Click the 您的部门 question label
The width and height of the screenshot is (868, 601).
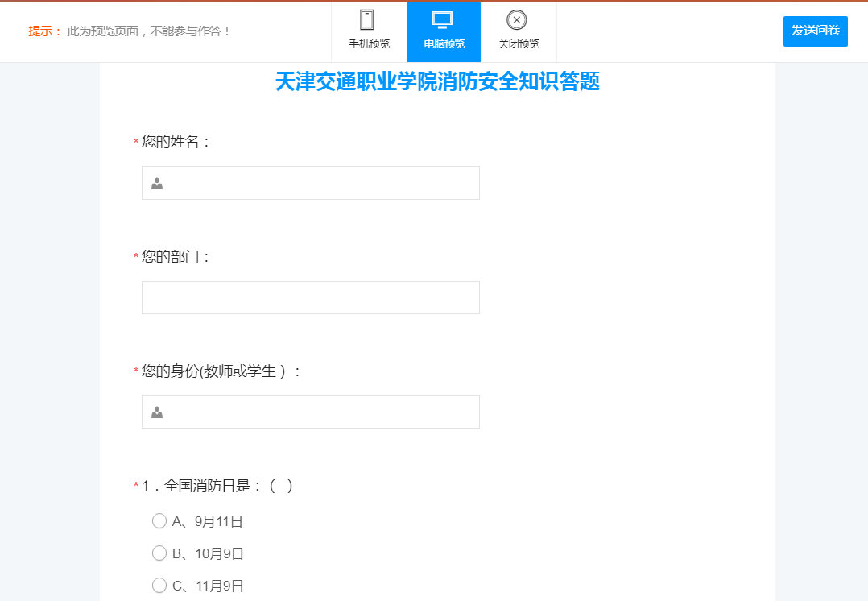[x=176, y=257]
